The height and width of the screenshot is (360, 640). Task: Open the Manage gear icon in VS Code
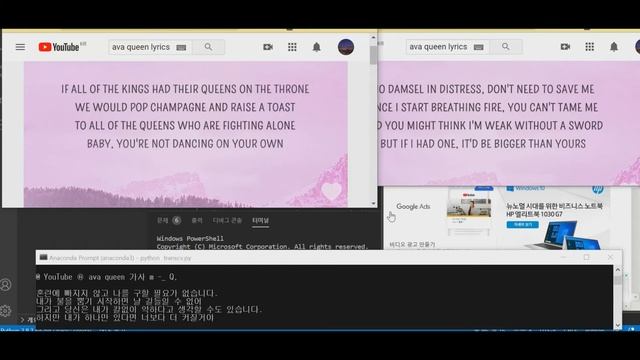(6, 311)
